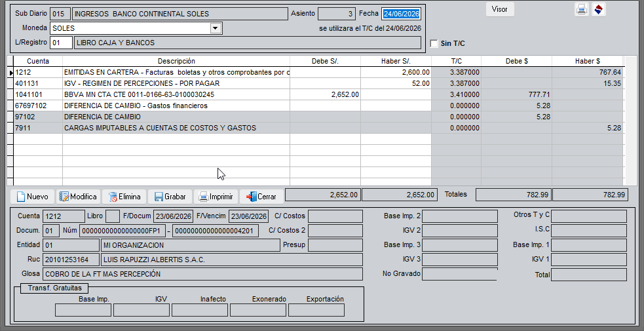Save entry with Grabar button
This screenshot has height=331, width=644.
pyautogui.click(x=170, y=197)
